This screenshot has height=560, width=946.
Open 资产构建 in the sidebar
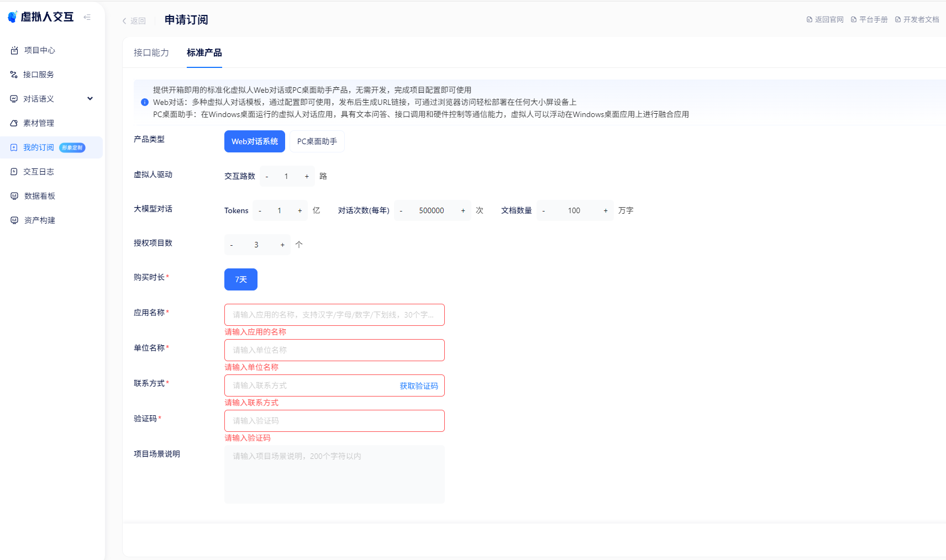coord(39,220)
